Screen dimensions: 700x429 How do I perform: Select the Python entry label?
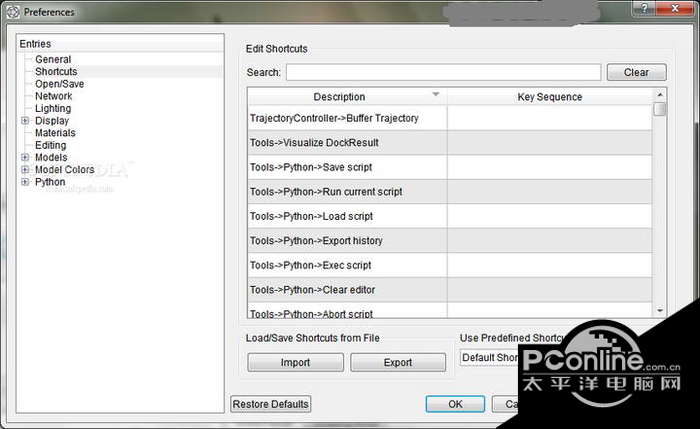click(x=50, y=182)
